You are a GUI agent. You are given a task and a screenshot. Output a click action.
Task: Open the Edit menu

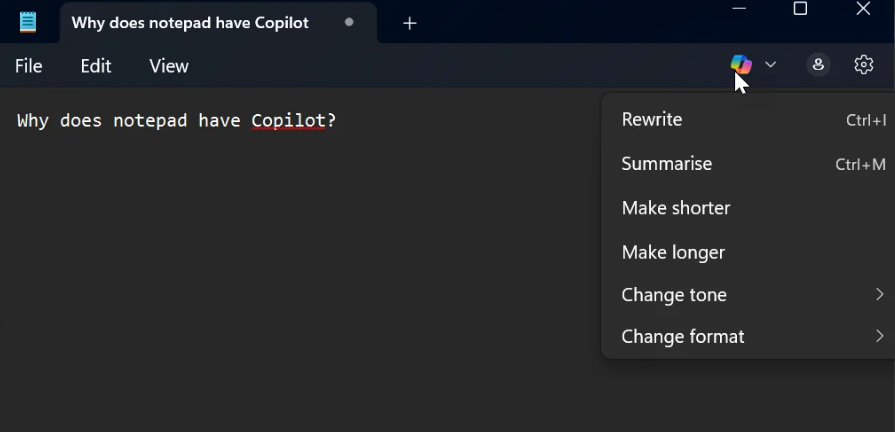point(96,66)
